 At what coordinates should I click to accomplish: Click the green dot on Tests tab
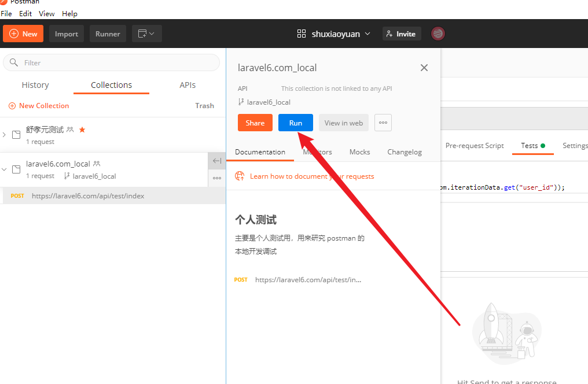click(543, 146)
